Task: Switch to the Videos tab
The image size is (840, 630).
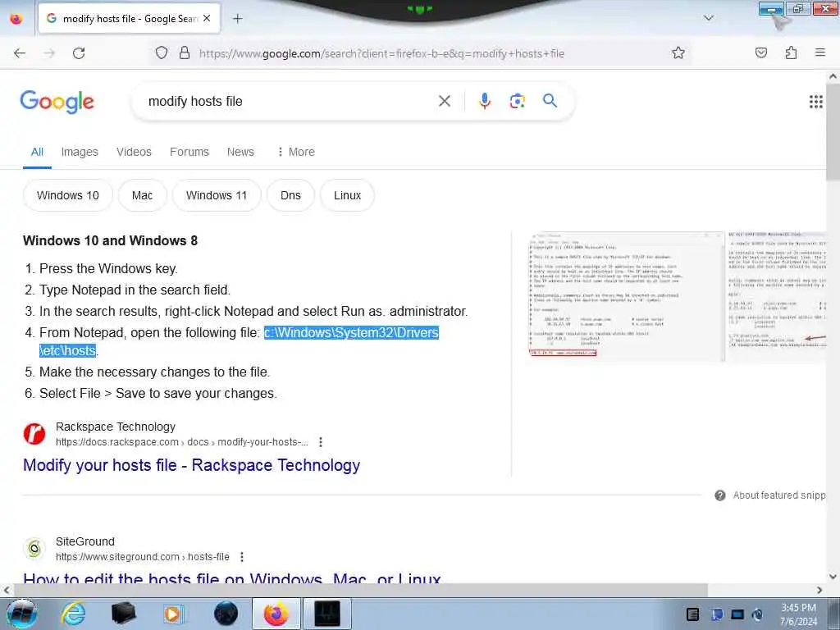Action: (134, 152)
